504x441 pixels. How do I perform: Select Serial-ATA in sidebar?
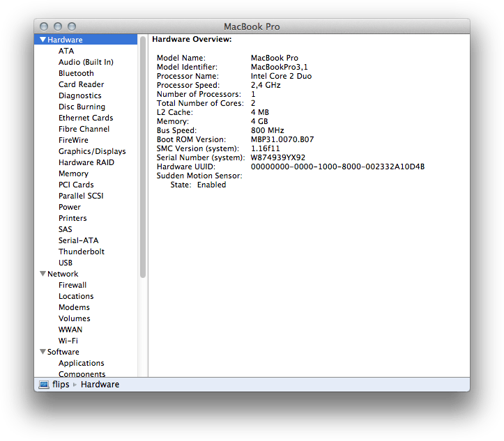tap(79, 240)
